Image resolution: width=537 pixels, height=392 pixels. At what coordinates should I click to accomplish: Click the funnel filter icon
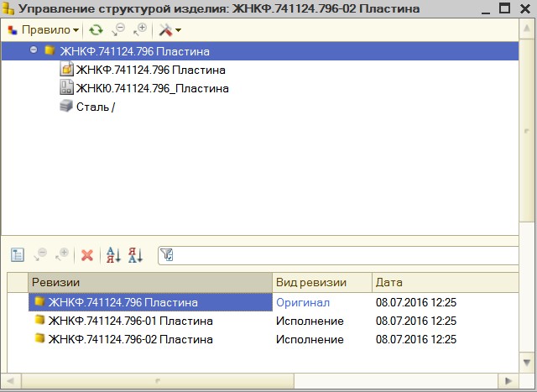pos(165,255)
